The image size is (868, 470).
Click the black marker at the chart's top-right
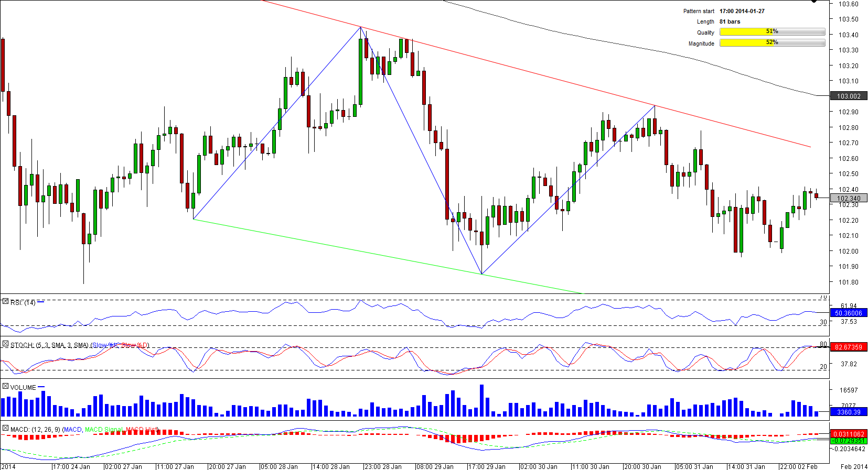point(814,2)
